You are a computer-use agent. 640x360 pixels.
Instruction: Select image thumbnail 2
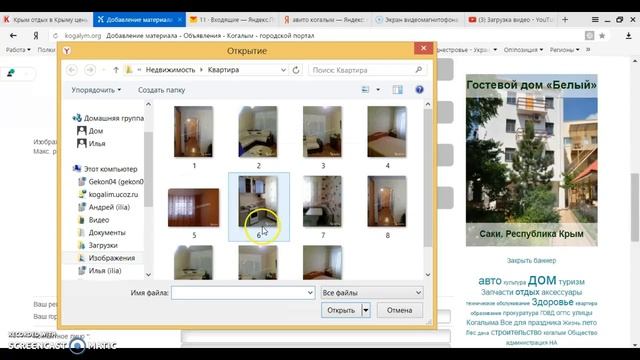[x=258, y=131]
